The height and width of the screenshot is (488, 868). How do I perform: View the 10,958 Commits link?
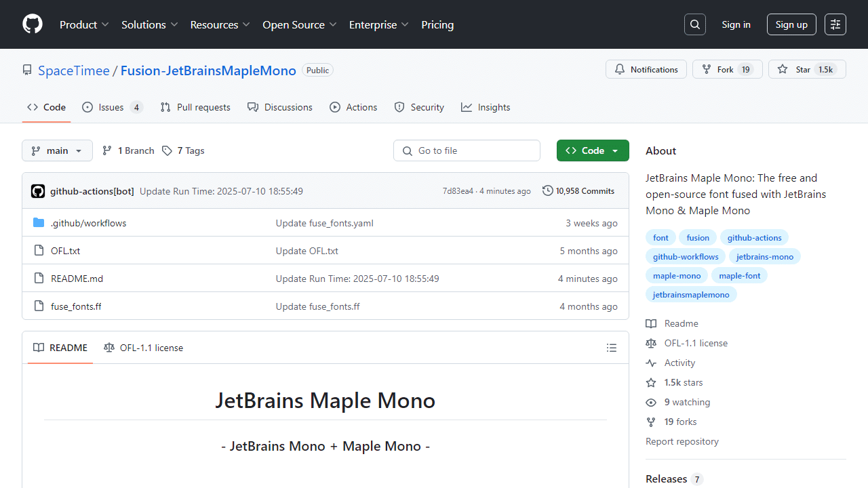pos(578,191)
